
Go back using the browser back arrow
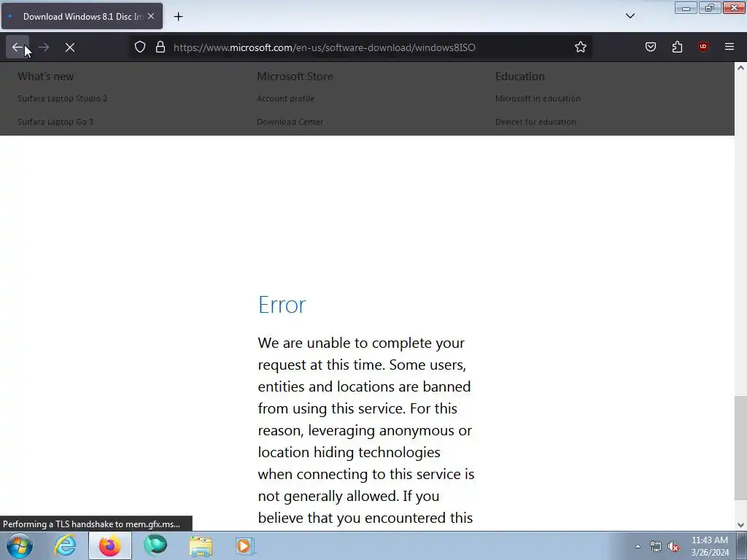point(18,47)
